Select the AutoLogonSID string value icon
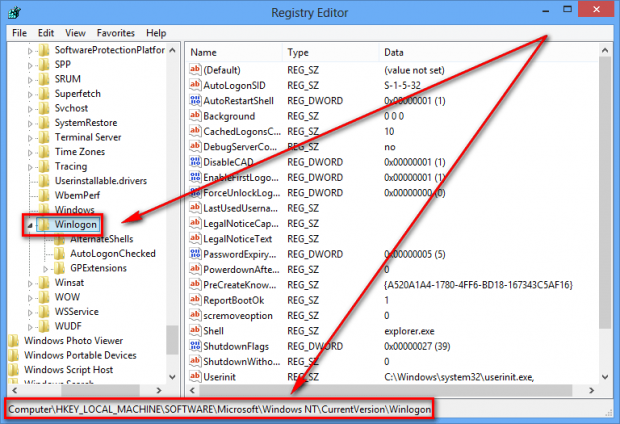This screenshot has width=620, height=424. click(195, 85)
